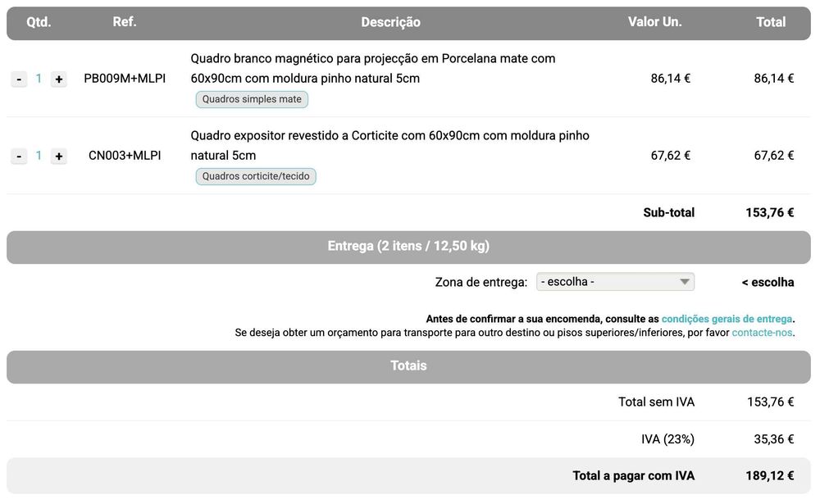Viewport: 820px width, 504px height.
Task: Decrease quantity of CN003+MLPI cork board
Action: coord(19,156)
